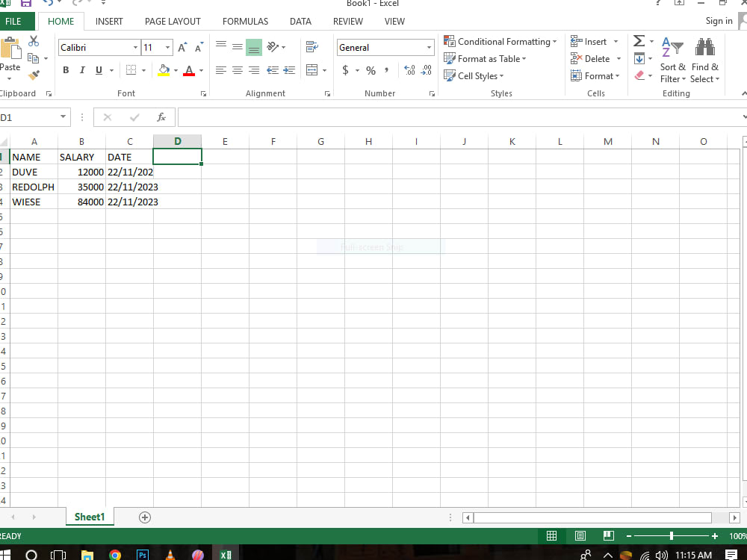Select the Format Painter brush

click(x=34, y=75)
